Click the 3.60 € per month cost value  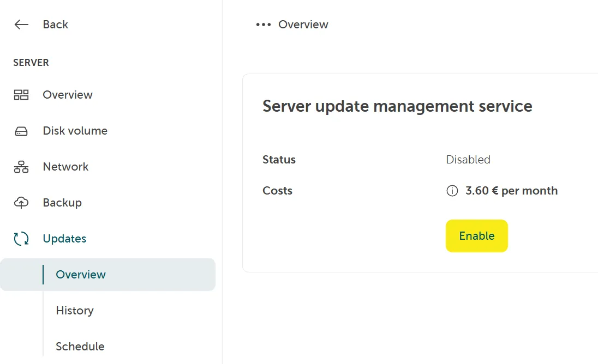click(511, 191)
